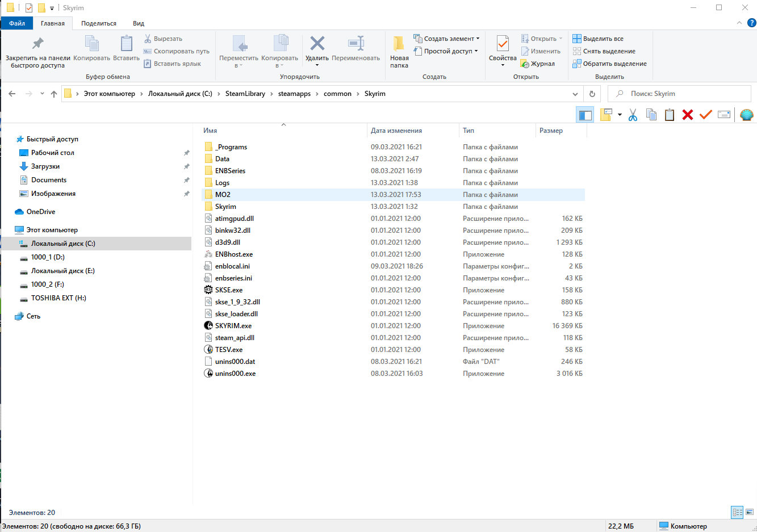The image size is (757, 532).
Task: Go up one folder level arrow
Action: click(x=54, y=94)
